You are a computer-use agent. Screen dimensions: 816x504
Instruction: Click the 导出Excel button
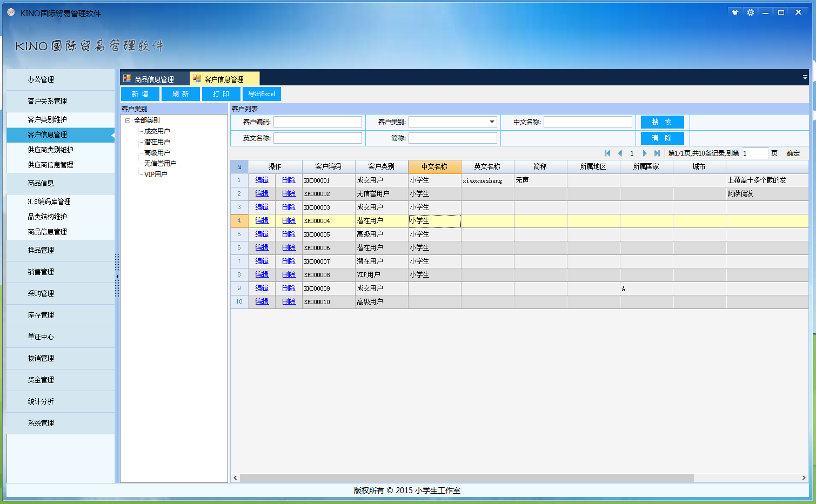pyautogui.click(x=262, y=94)
